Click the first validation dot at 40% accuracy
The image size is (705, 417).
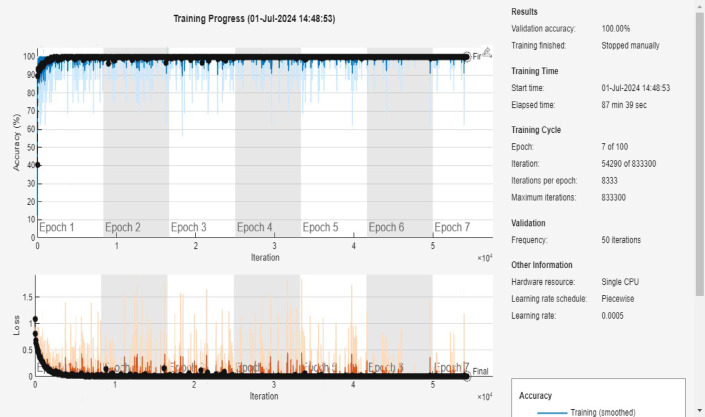coord(38,165)
